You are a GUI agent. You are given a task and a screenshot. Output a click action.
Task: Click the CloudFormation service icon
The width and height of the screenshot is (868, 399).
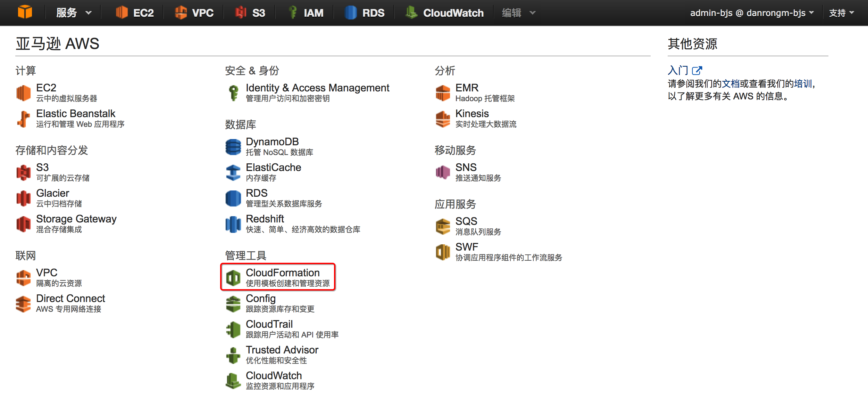pyautogui.click(x=233, y=278)
